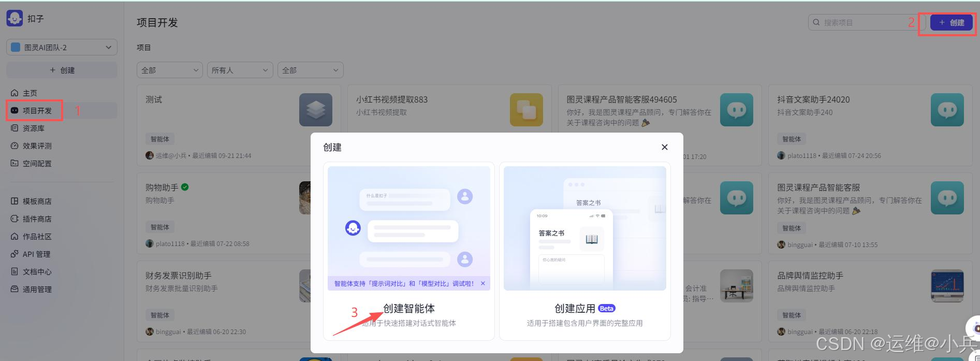Open 图灵课程产品智能客服494605 project
This screenshot has height=361, width=980.
tap(660, 109)
